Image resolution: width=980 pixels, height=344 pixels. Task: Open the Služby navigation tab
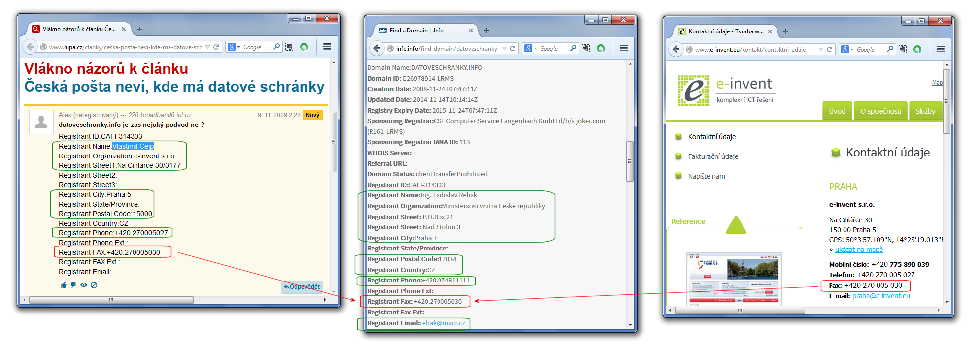click(x=925, y=111)
